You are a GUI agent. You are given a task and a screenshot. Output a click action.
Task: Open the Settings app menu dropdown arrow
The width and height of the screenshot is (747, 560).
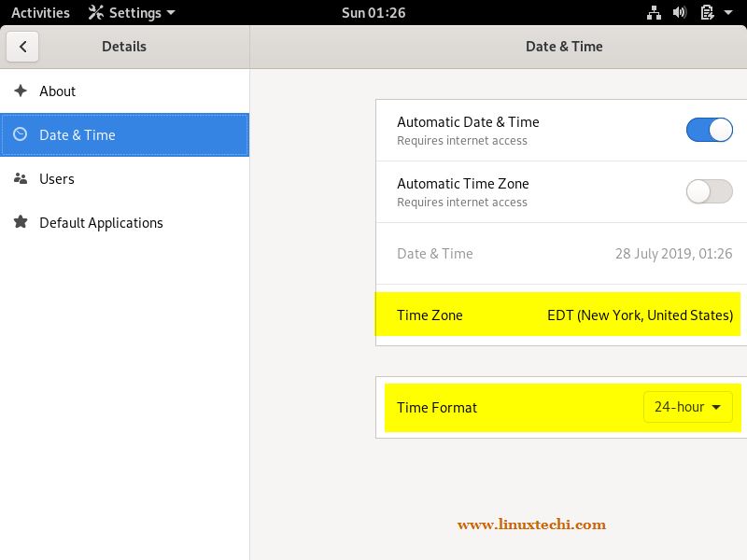coord(170,13)
